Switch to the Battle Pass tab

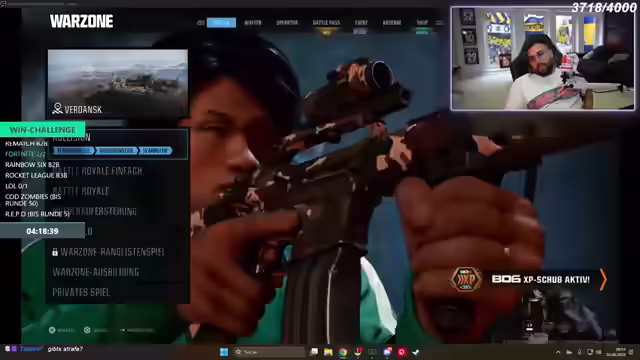326,22
